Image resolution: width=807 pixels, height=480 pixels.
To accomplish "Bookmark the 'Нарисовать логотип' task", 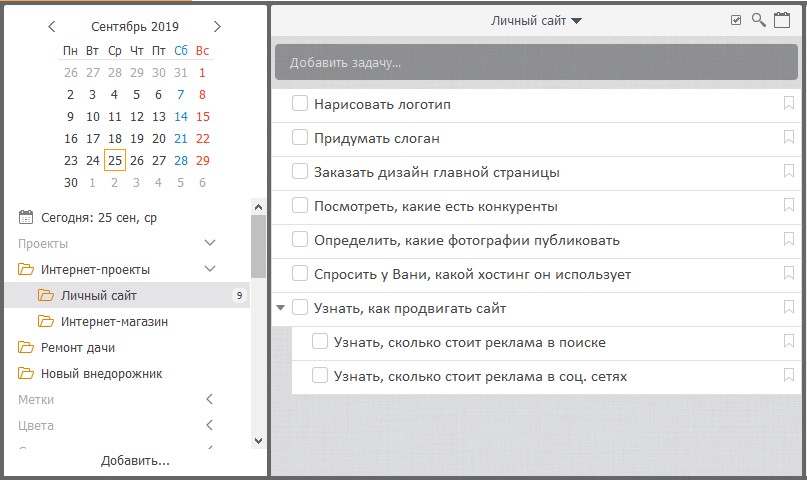I will tap(788, 103).
